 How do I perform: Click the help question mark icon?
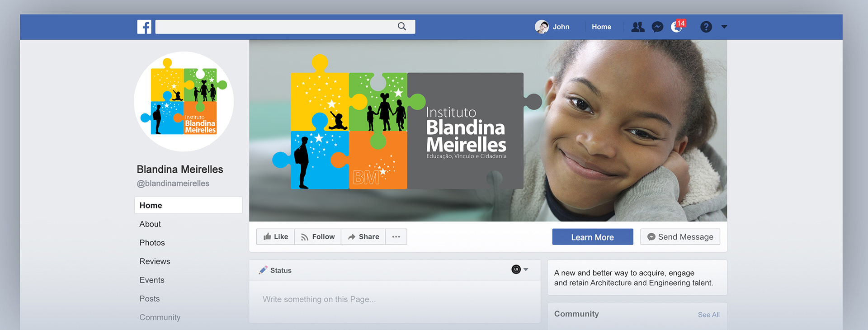coord(706,27)
